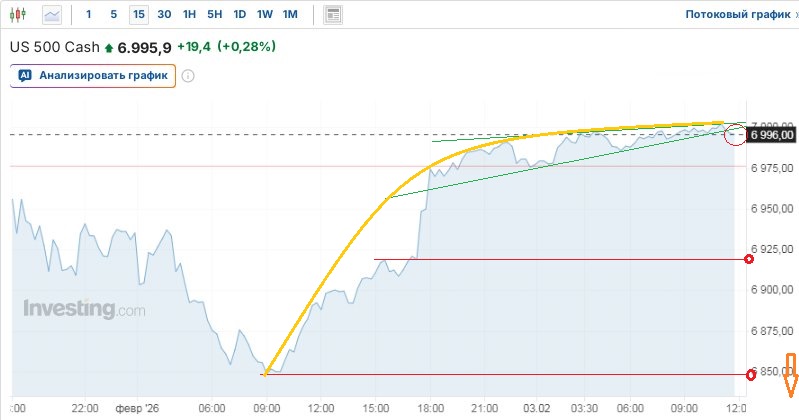
Task: Choose the 1D timeframe
Action: tap(239, 14)
